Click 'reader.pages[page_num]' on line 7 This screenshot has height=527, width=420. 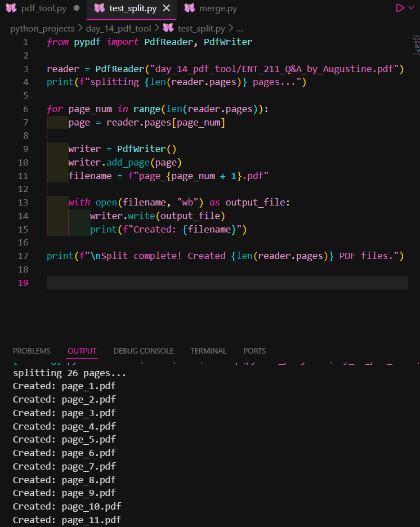coord(166,123)
